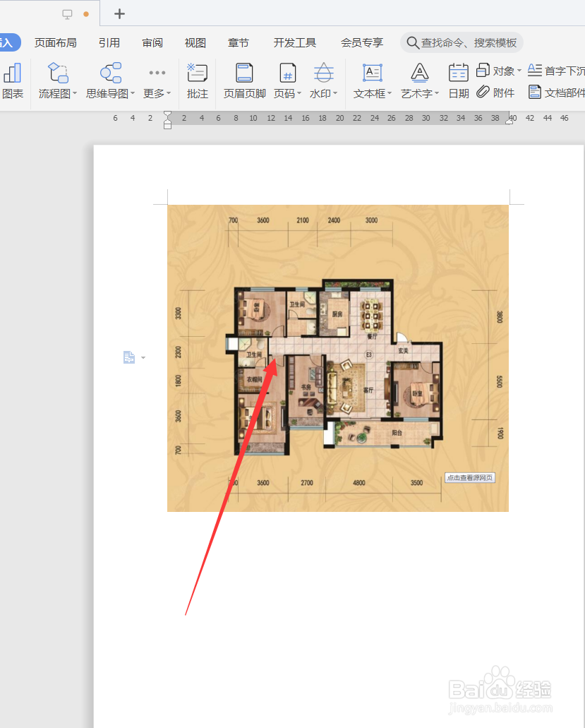
Task: Insert a Comment (批注)
Action: click(x=197, y=82)
